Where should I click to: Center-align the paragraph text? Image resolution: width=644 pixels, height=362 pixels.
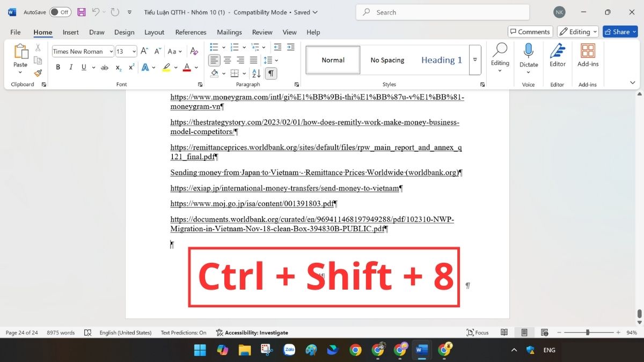click(228, 60)
